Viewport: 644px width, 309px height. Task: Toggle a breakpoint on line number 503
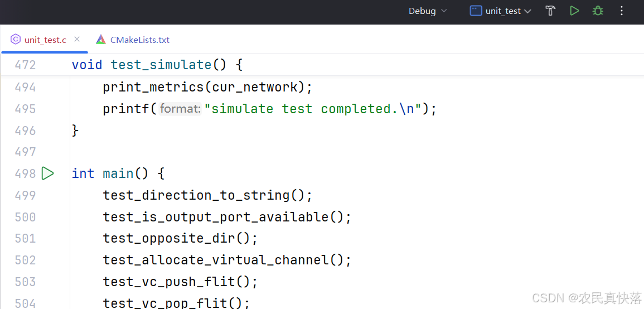tap(25, 282)
